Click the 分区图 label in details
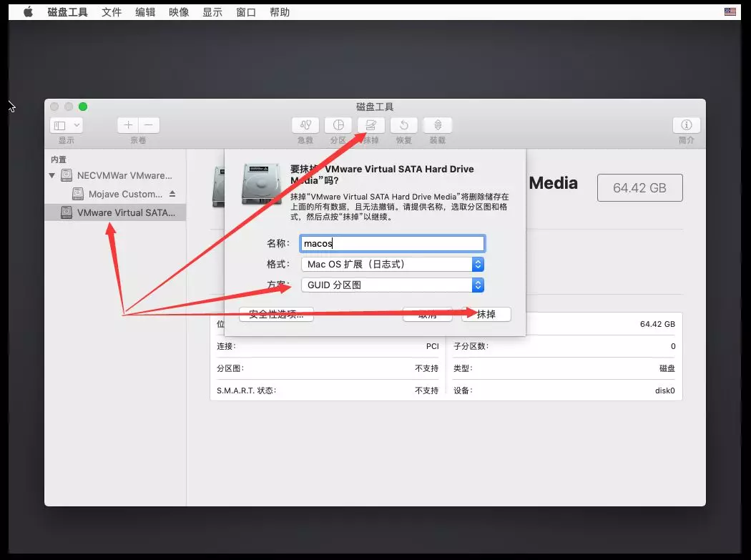 coord(230,368)
